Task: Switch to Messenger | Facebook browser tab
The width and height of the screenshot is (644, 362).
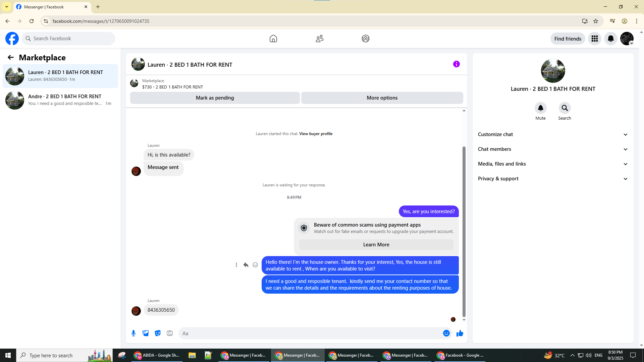Action: coord(52,7)
